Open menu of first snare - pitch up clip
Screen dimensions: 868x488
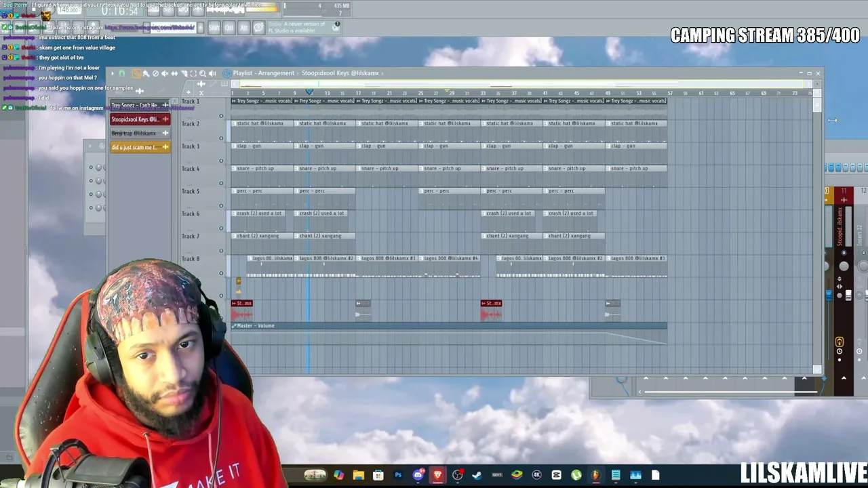234,168
